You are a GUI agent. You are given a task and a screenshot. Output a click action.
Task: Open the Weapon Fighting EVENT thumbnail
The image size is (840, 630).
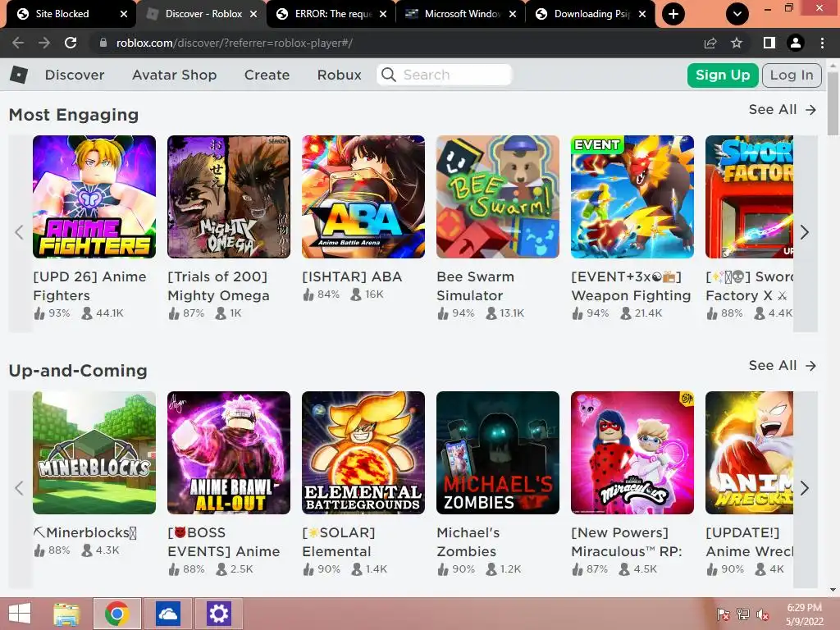632,197
